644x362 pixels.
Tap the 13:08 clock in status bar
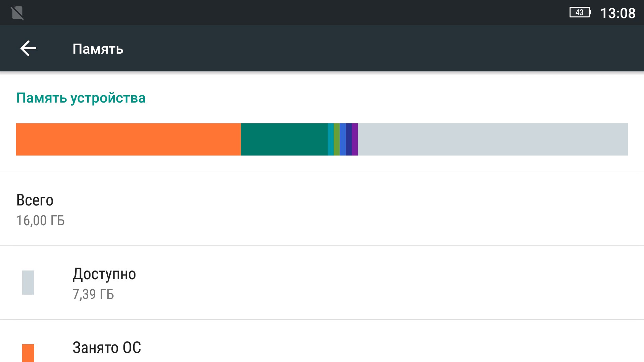(618, 13)
